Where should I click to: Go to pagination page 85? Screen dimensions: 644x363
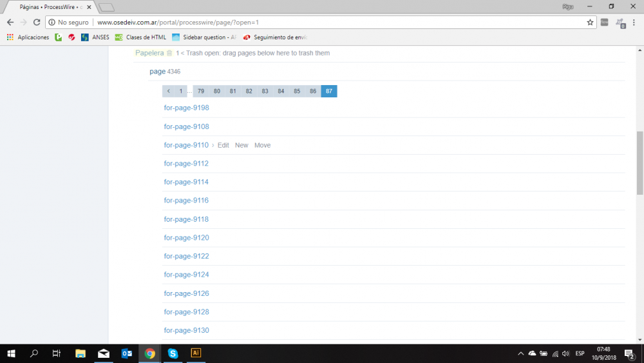297,92
